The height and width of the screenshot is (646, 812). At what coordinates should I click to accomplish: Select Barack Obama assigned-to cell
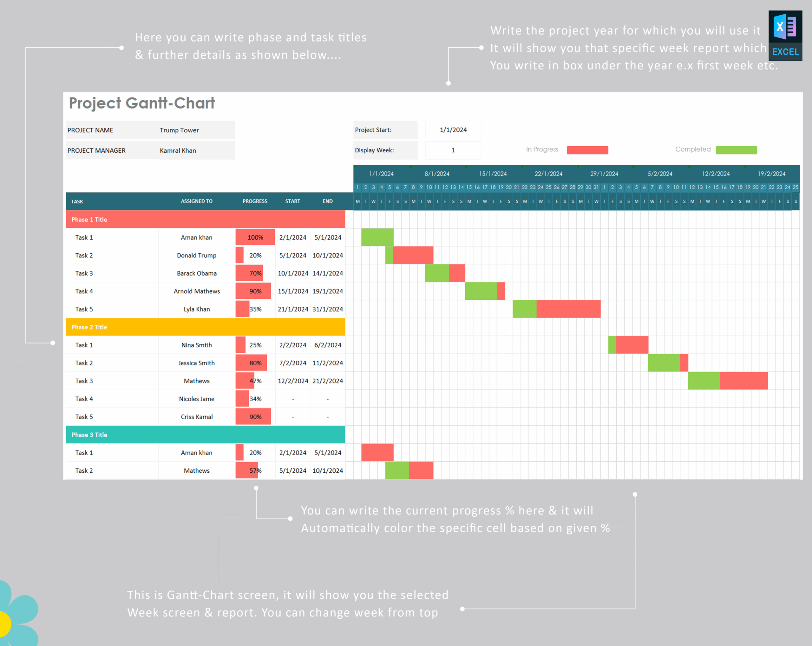(197, 273)
